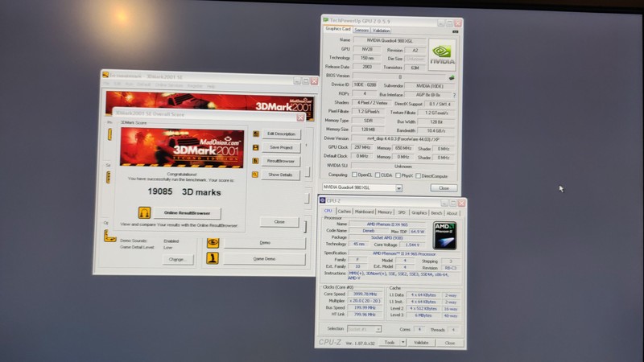The height and width of the screenshot is (362, 644).
Task: Open the Graphics tab in CPU-Z
Action: pyautogui.click(x=419, y=213)
